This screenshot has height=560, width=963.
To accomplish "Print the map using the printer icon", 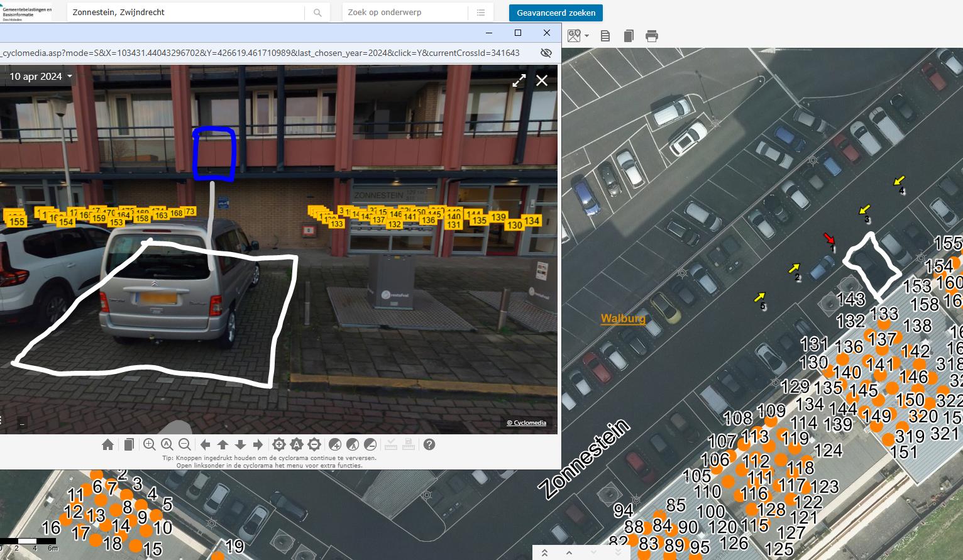I will pos(652,36).
